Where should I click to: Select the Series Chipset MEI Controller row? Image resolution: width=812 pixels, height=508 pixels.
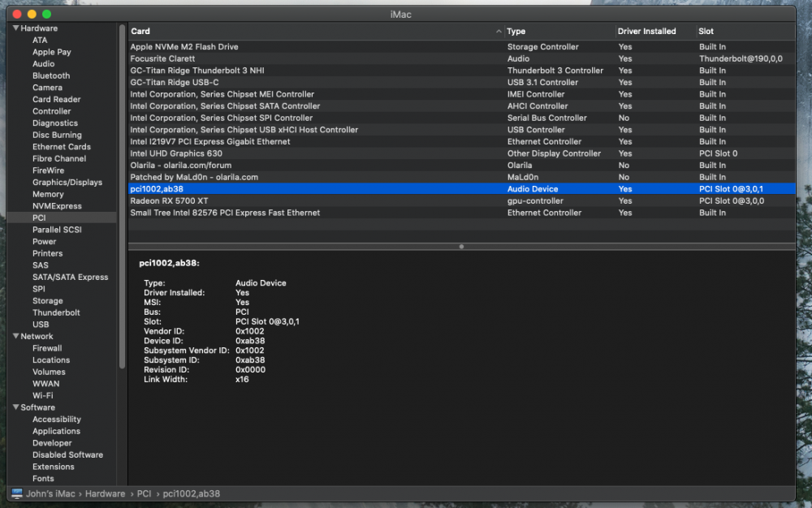(x=461, y=94)
